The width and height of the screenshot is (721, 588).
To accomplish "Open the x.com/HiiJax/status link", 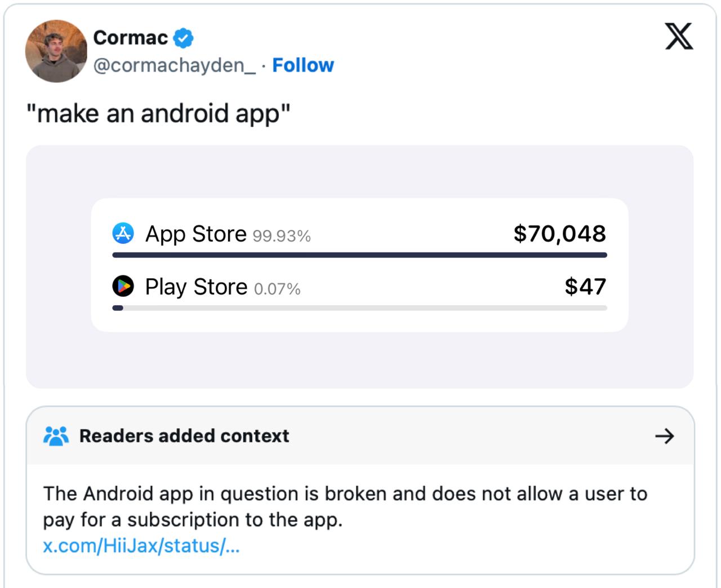I will (141, 546).
